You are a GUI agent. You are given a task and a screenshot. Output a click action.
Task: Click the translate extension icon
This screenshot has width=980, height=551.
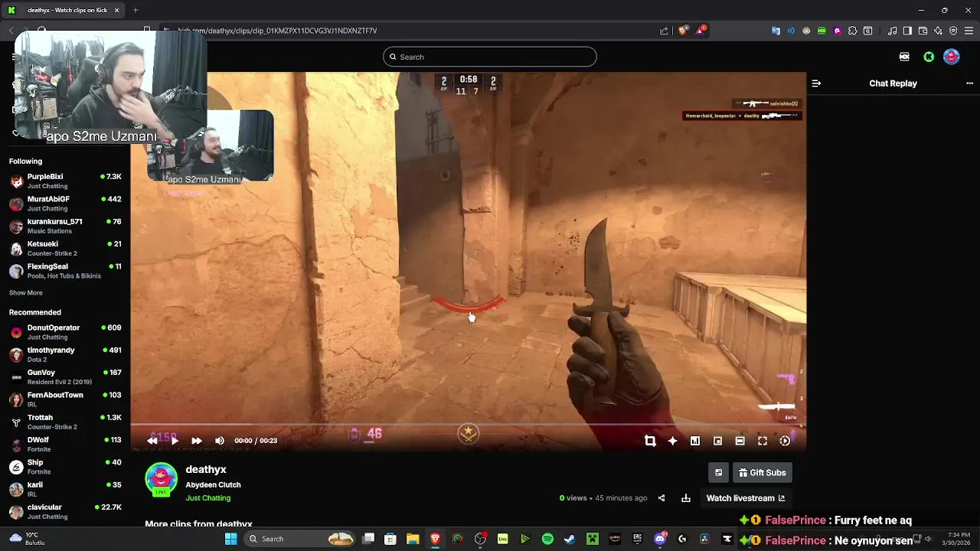[776, 31]
